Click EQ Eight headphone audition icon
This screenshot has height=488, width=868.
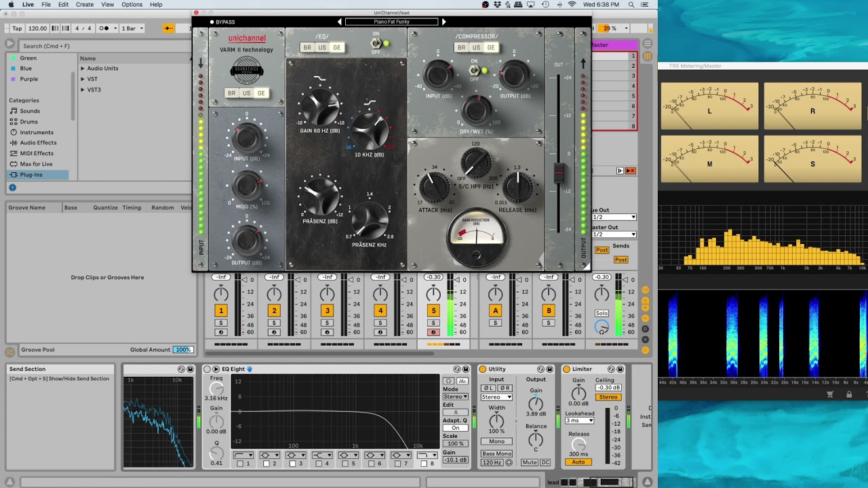tap(448, 381)
